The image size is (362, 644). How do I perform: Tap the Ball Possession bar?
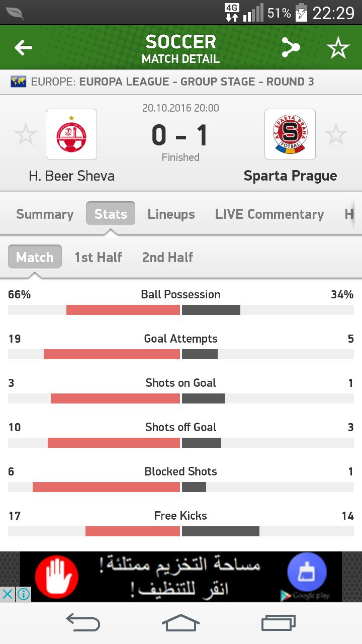pyautogui.click(x=181, y=310)
